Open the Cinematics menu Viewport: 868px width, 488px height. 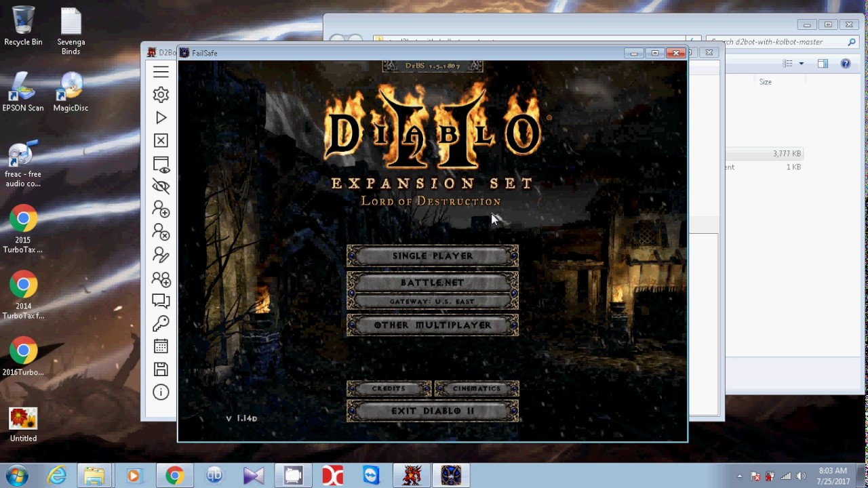[477, 388]
